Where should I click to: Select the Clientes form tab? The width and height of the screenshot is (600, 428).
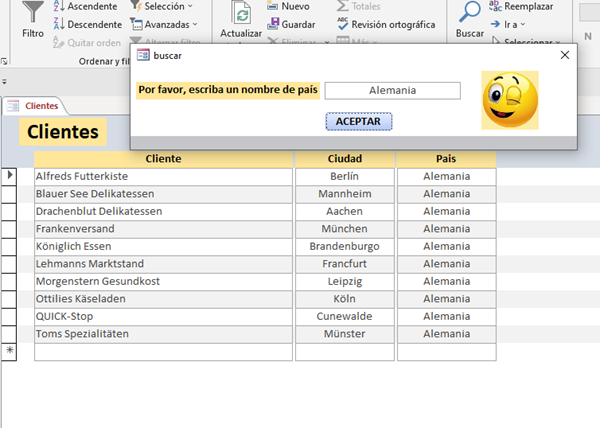[34, 105]
